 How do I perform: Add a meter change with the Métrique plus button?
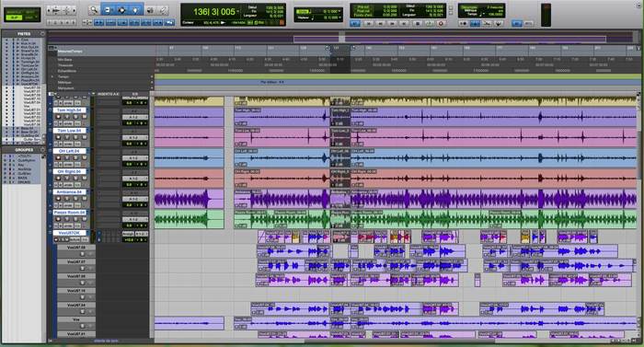152,82
